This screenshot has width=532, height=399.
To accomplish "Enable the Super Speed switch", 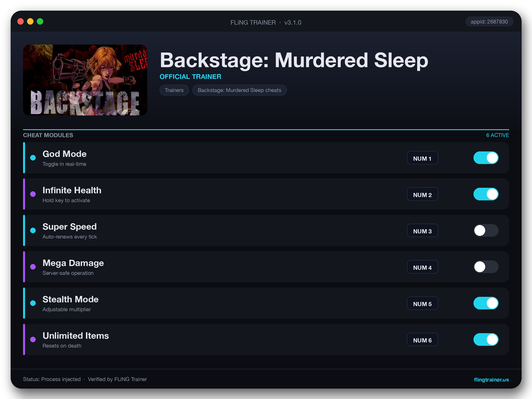I will point(486,230).
